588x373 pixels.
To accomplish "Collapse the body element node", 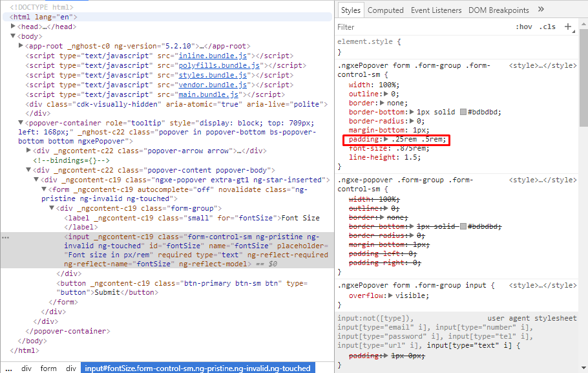I will click(13, 36).
